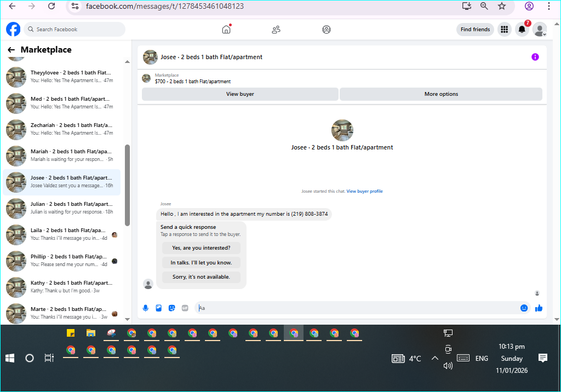The height and width of the screenshot is (392, 561).
Task: Click Josee's apartment listing thumbnail in header
Action: 150,57
